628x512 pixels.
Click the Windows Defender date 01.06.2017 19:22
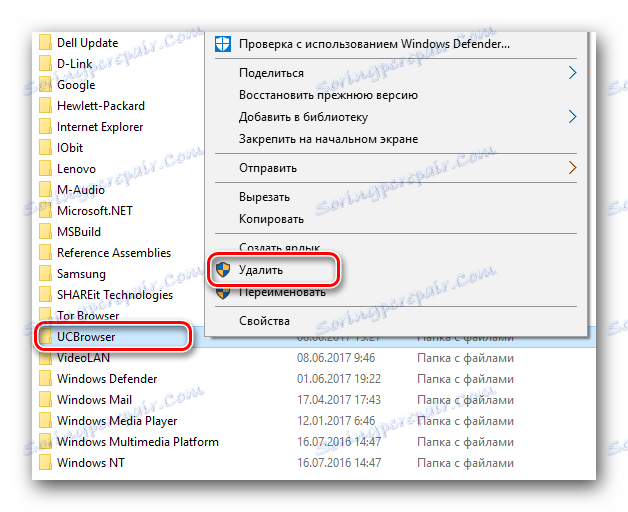tap(339, 379)
